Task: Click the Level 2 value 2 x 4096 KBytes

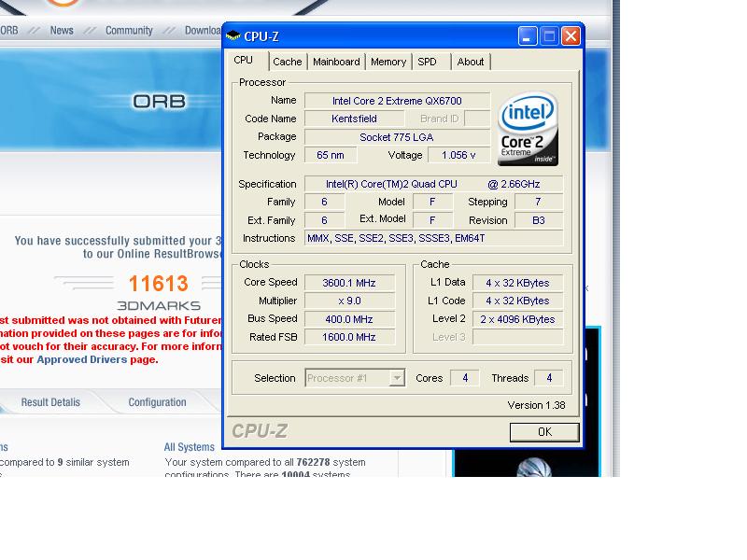Action: pyautogui.click(x=517, y=319)
